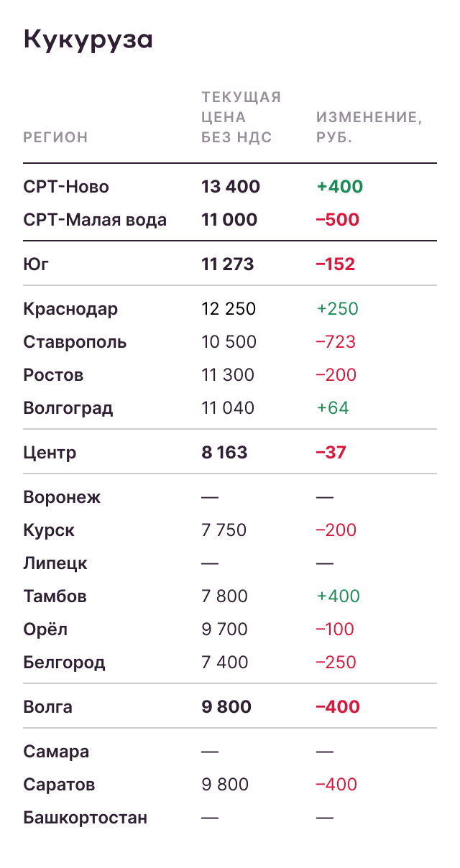The image size is (460, 868).
Task: Click the Орёл region name
Action: (x=45, y=629)
